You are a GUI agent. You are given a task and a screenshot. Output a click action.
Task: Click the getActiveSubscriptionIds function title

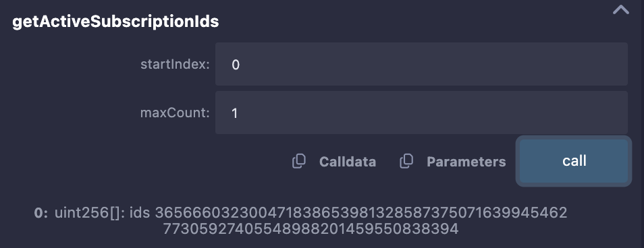[x=115, y=22]
